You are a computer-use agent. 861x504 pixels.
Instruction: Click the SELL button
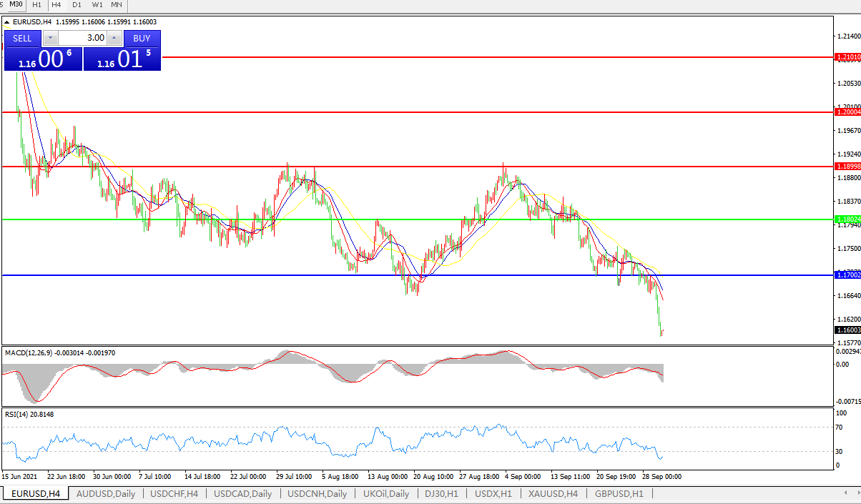click(23, 38)
